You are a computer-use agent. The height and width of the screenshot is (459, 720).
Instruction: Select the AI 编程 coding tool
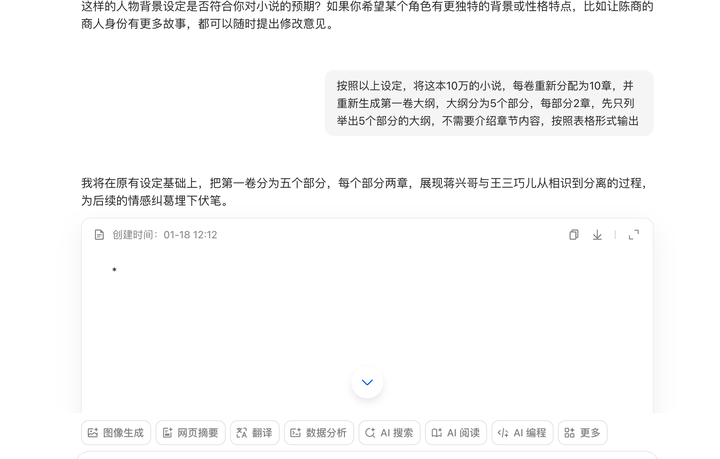point(521,433)
